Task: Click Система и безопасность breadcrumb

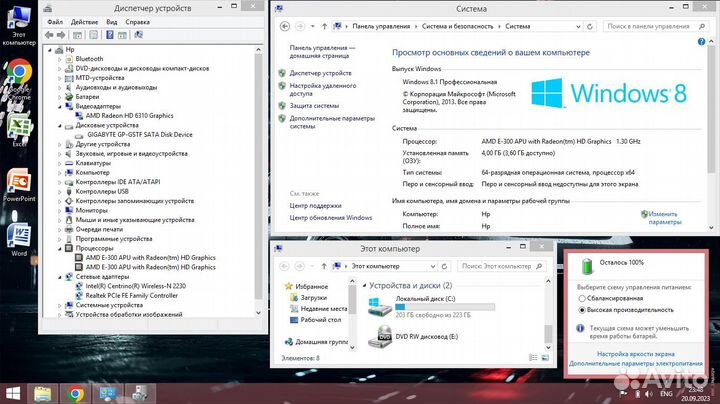Action: [x=457, y=27]
